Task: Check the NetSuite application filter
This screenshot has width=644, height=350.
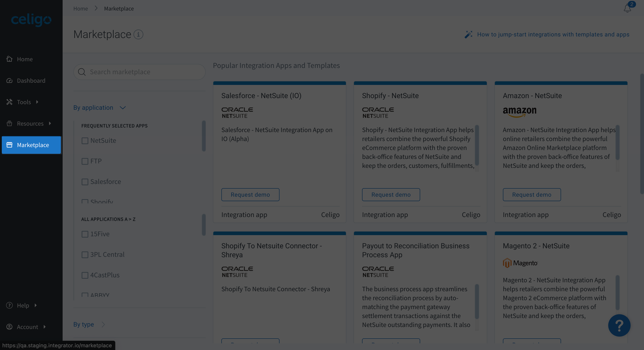Action: pos(85,141)
